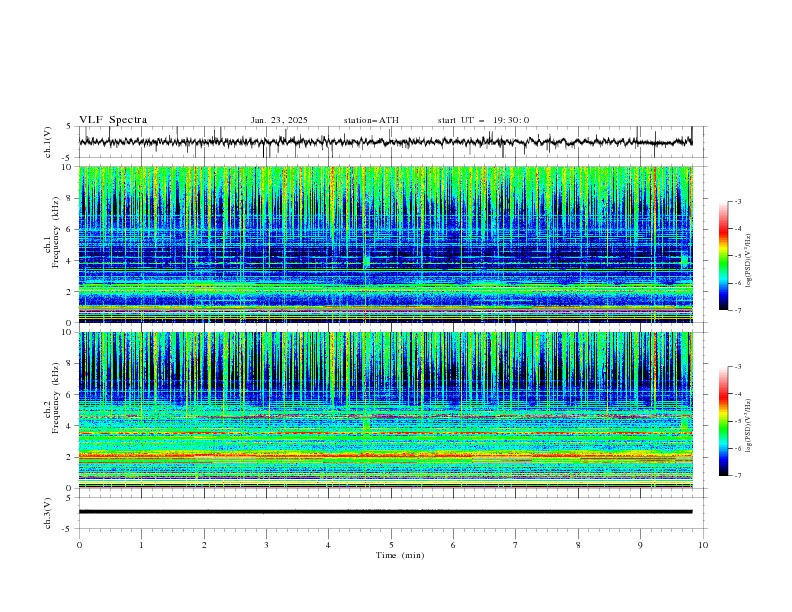The image size is (792, 612).
Task: Click the "start UT = 19:30:0" text
Action: click(483, 120)
